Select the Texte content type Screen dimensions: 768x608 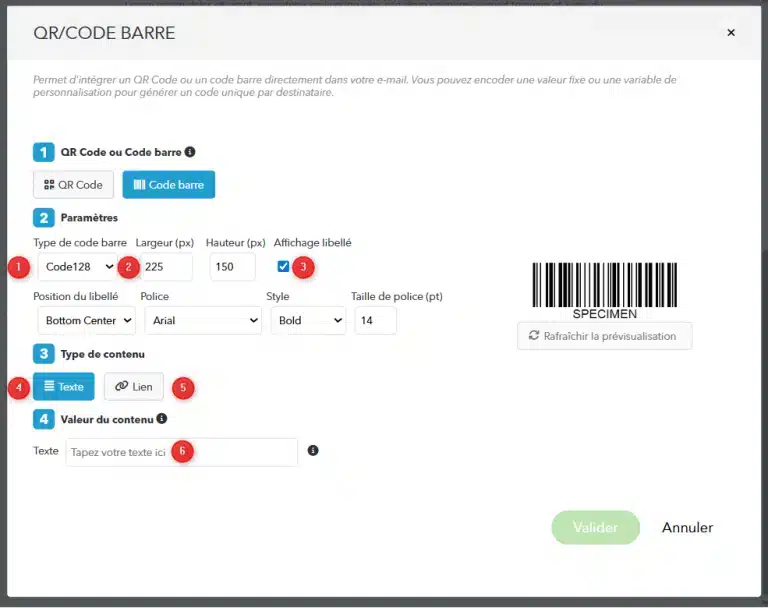(64, 387)
